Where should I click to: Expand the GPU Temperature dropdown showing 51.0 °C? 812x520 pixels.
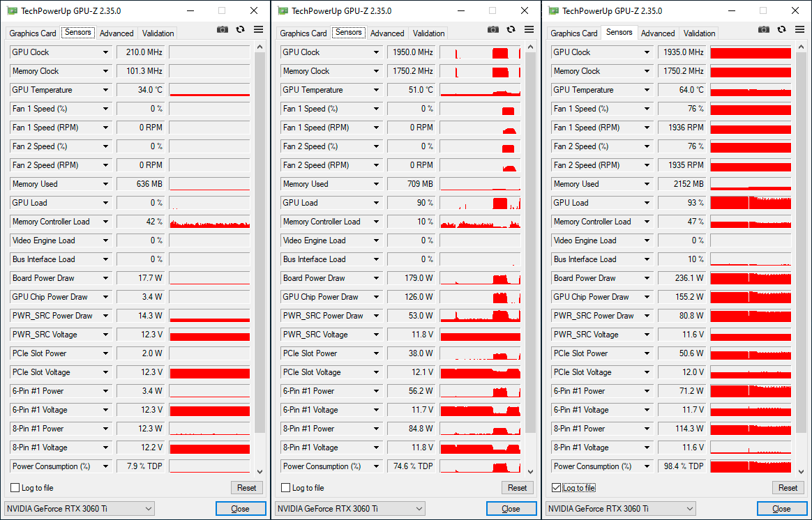pos(377,90)
